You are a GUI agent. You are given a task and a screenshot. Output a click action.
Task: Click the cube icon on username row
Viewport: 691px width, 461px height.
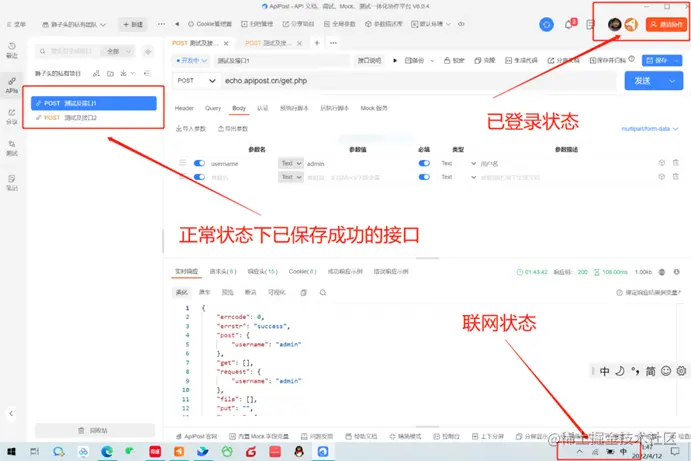click(x=661, y=163)
